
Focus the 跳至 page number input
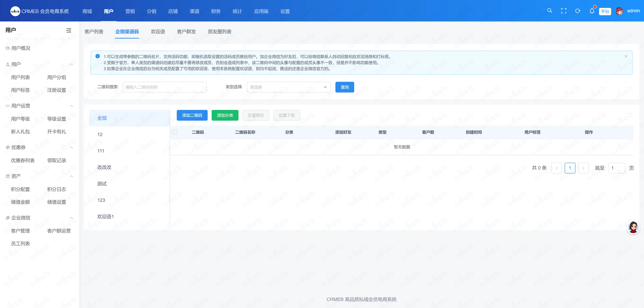pyautogui.click(x=617, y=168)
